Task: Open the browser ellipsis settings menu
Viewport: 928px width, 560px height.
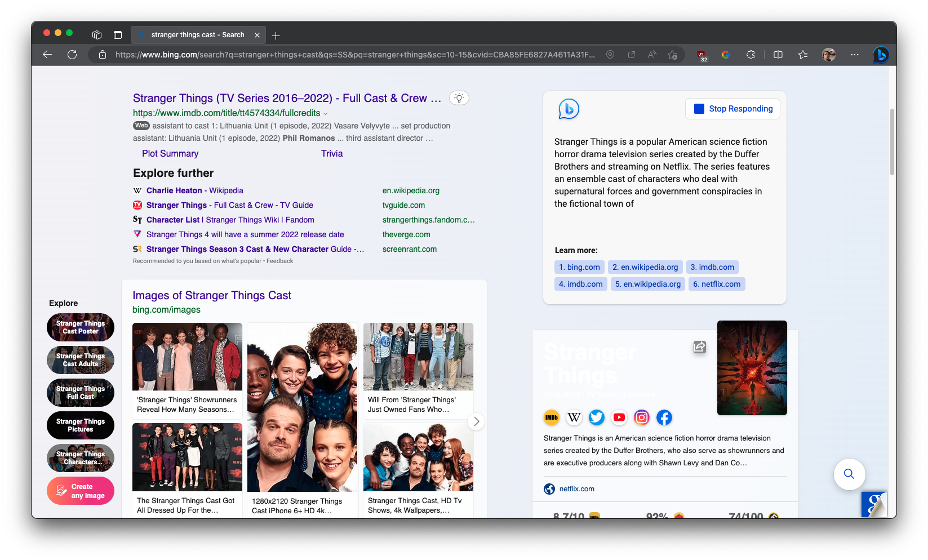Action: pos(855,55)
